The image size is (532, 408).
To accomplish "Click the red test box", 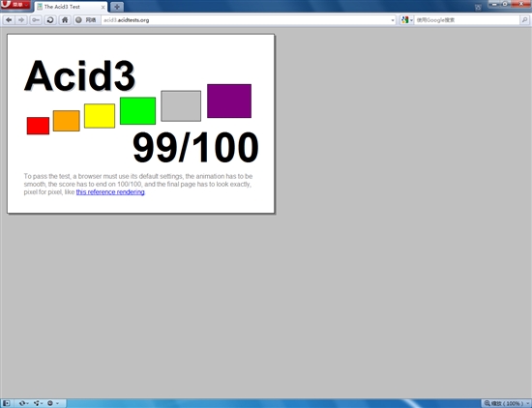I will [38, 126].
